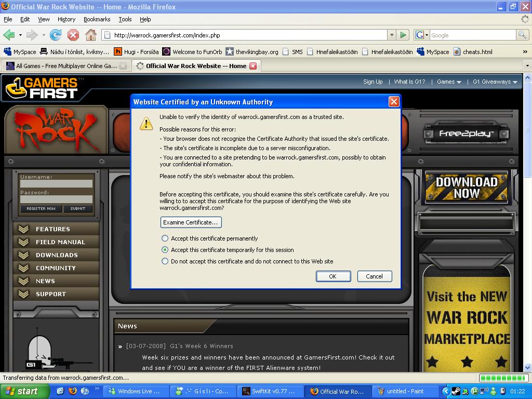This screenshot has width=532, height=399.
Task: Switch to Windows Live taskbar item
Action: (x=136, y=391)
